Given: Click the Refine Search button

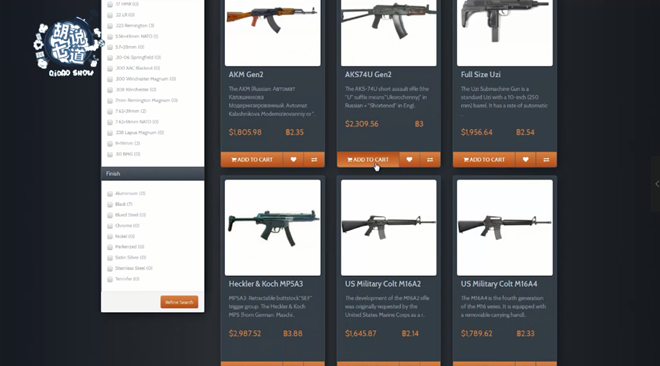Looking at the screenshot, I should point(179,302).
